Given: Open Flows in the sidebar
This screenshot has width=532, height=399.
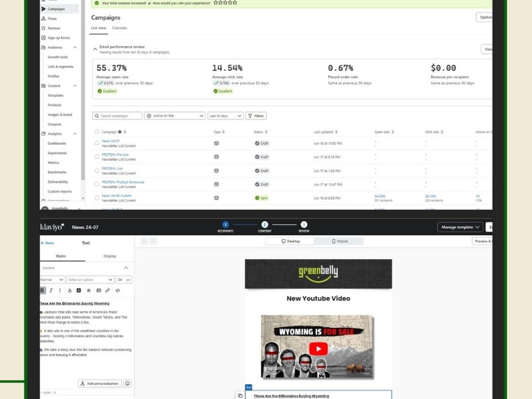Looking at the screenshot, I should point(52,19).
